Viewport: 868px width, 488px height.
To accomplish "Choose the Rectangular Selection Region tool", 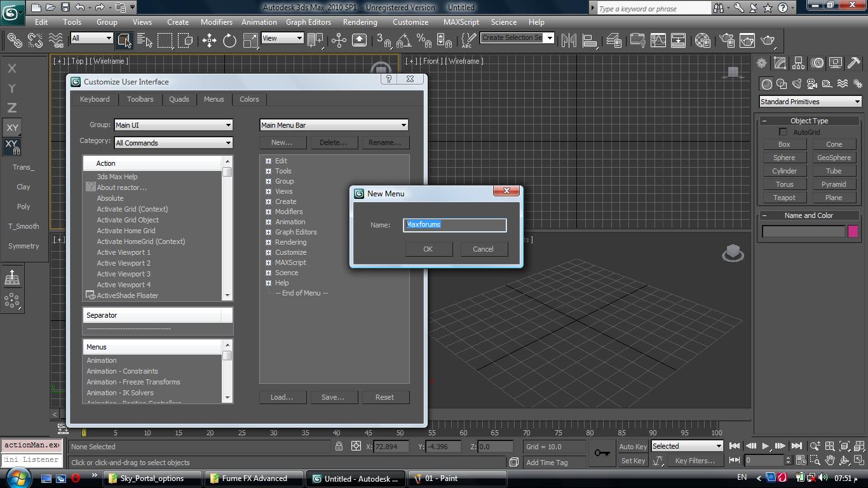I will point(165,41).
